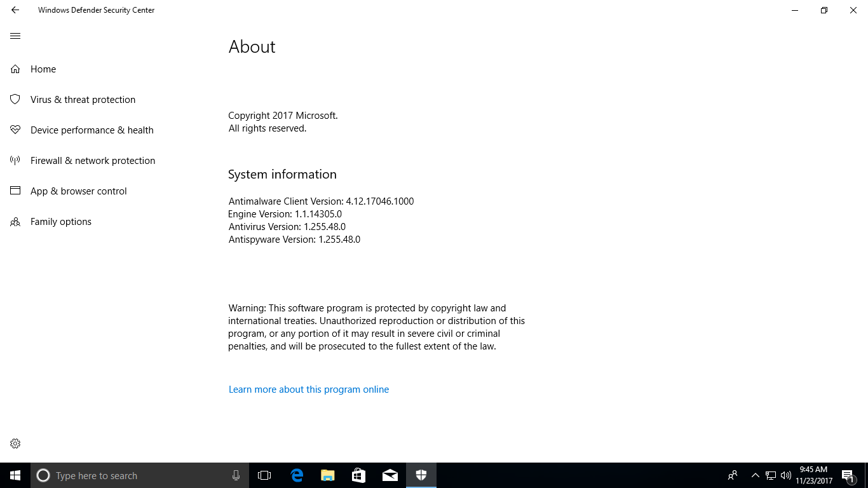Image resolution: width=868 pixels, height=488 pixels.
Task: Click All rights reserved text
Action: pos(268,128)
